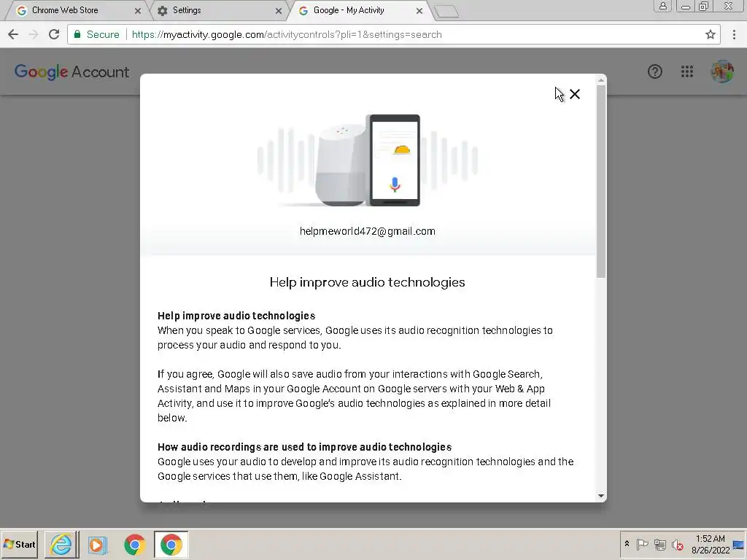747x560 pixels.
Task: Go back to previous page
Action: pos(13,34)
